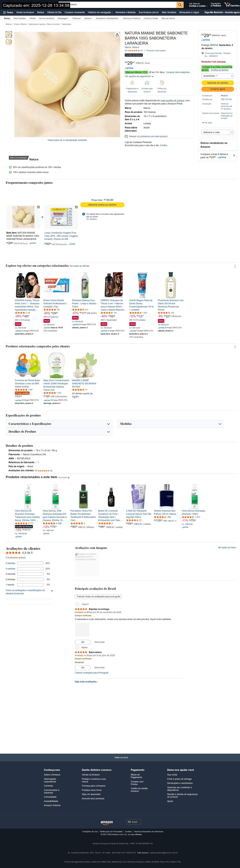
Task: Uncheck the Huggies lenço bundle checkbox
Action: pyautogui.click(x=76, y=207)
